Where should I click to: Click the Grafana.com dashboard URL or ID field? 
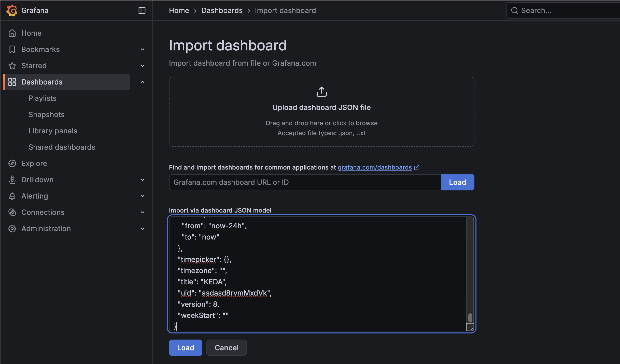point(305,182)
